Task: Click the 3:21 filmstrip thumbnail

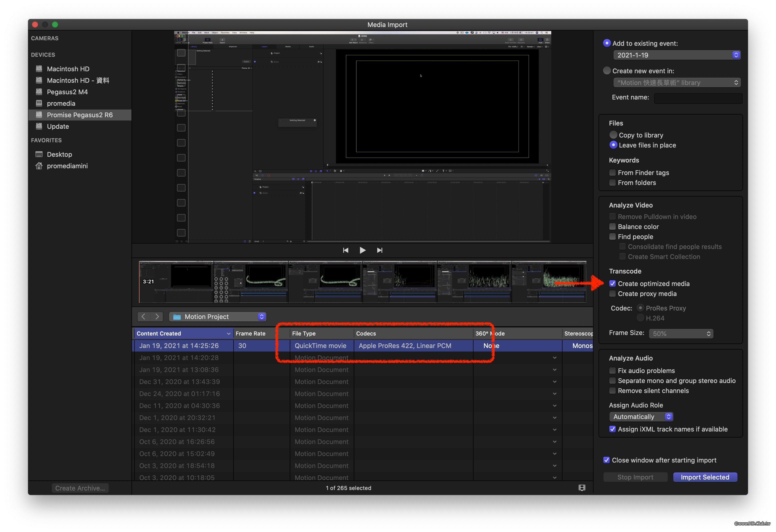Action: pos(176,282)
